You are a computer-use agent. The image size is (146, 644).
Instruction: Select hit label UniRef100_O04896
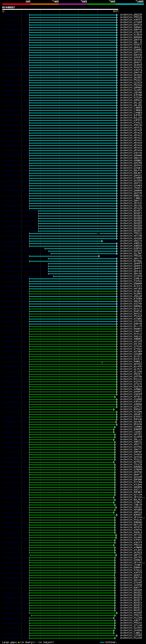pos(131,630)
